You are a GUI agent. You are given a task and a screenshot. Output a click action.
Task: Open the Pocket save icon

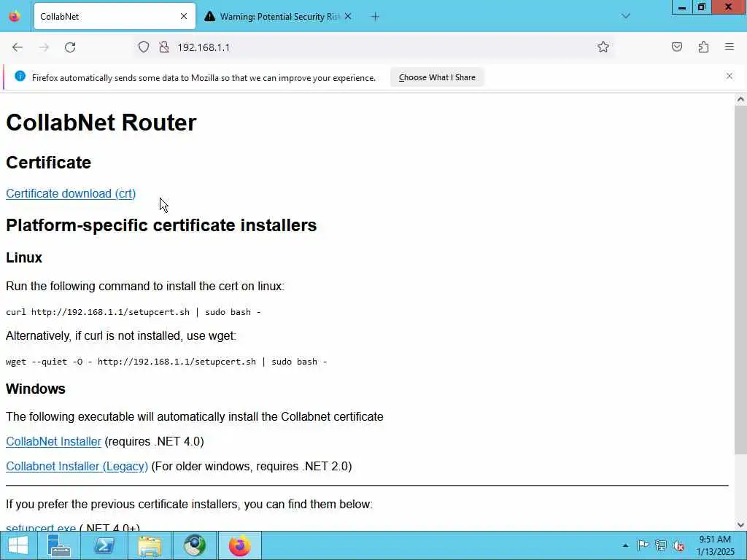(x=676, y=47)
